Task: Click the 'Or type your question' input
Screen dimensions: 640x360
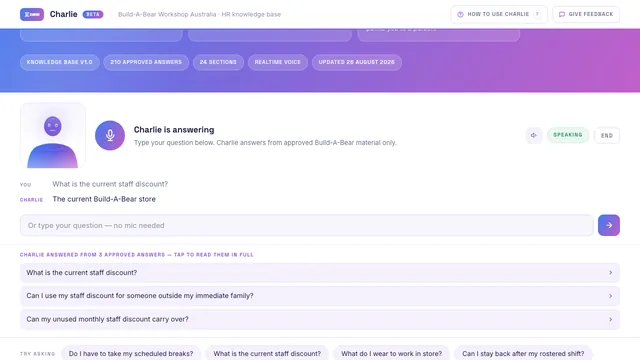Action: pyautogui.click(x=307, y=225)
